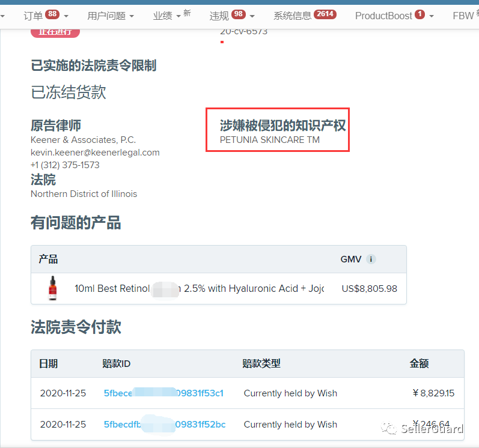479x448 pixels.
Task: Click the 2614 system messages badge
Action: click(x=325, y=14)
